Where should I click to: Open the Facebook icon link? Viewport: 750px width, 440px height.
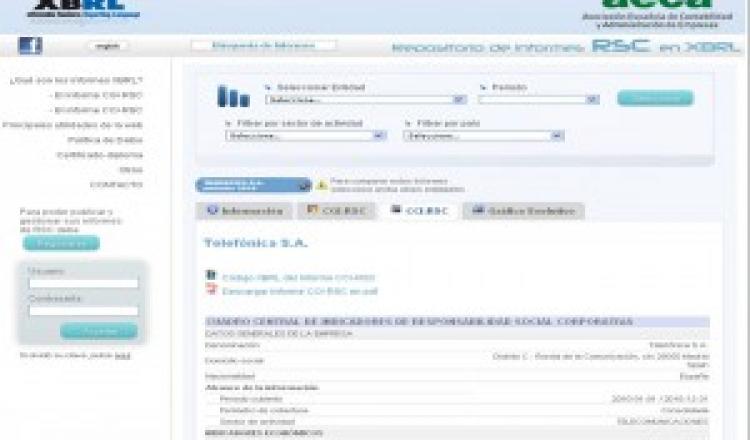30,46
